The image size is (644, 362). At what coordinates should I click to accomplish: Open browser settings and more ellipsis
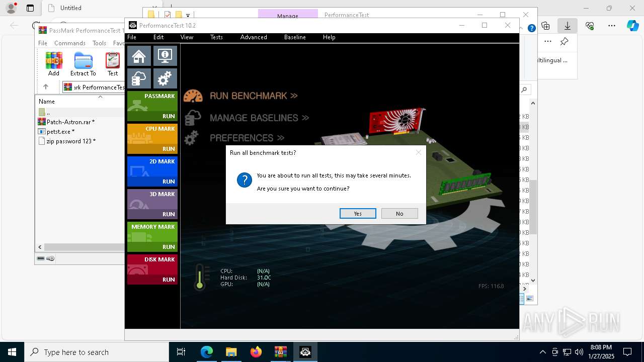point(612,26)
